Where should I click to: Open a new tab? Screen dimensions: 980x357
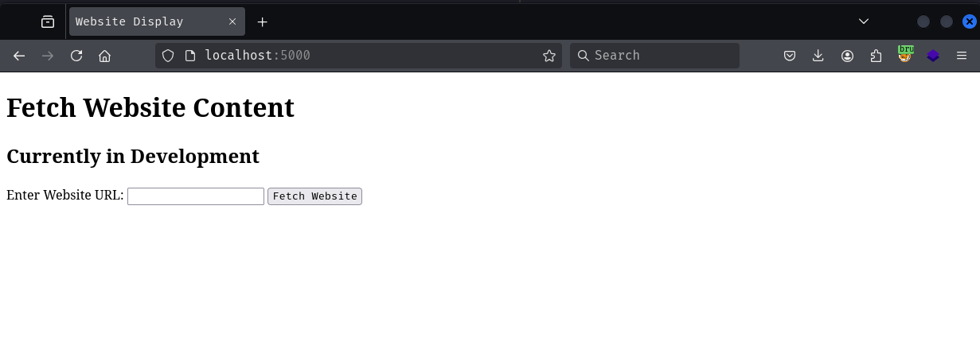pos(263,21)
